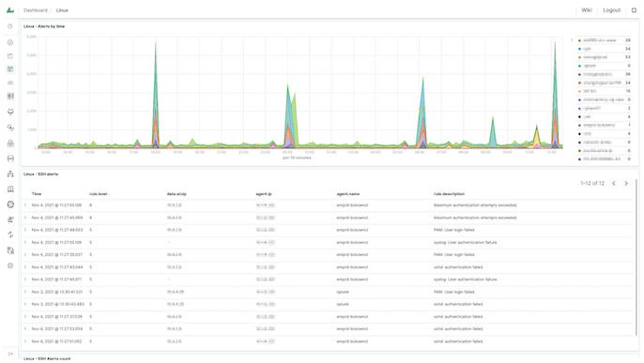The image size is (644, 363).
Task: Click the agent.name column header
Action: [x=348, y=193]
